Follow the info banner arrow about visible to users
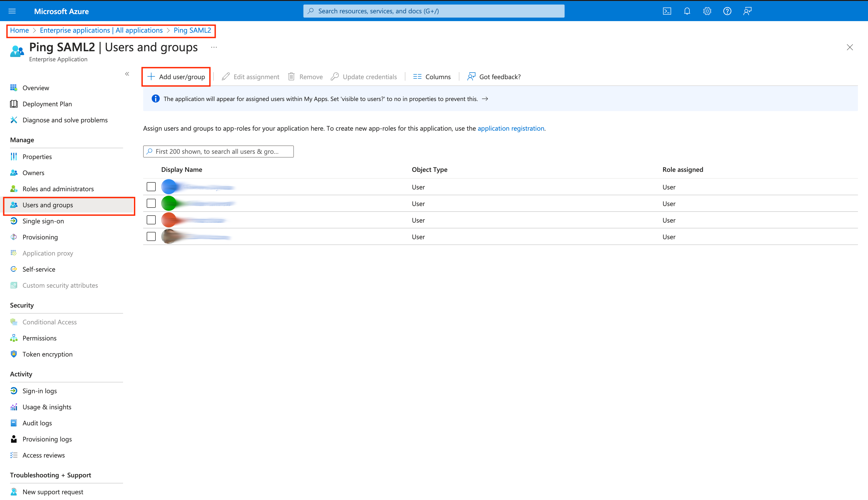868x500 pixels. pos(485,98)
